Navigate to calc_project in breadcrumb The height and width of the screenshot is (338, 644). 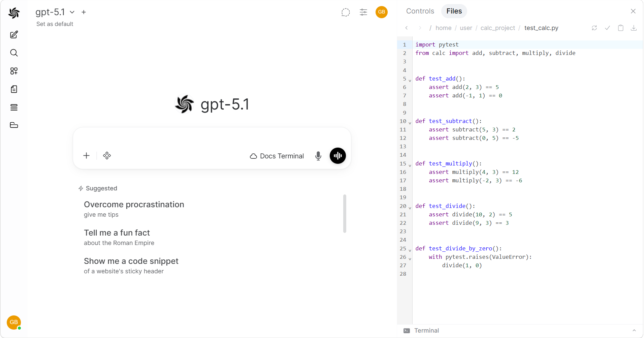tap(497, 28)
